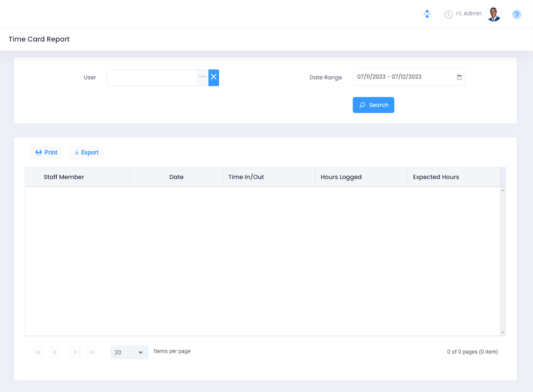This screenshot has height=392, width=533.
Task: Sort by Date column header
Action: click(x=176, y=177)
